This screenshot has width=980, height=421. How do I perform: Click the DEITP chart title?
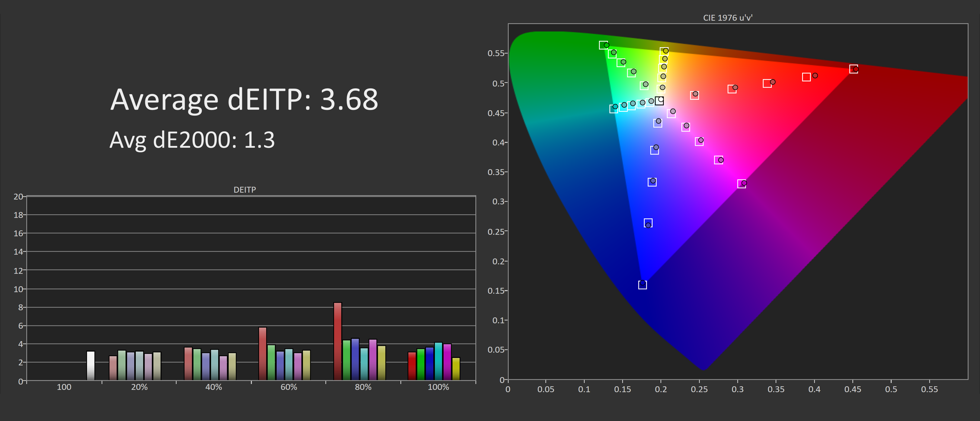245,190
